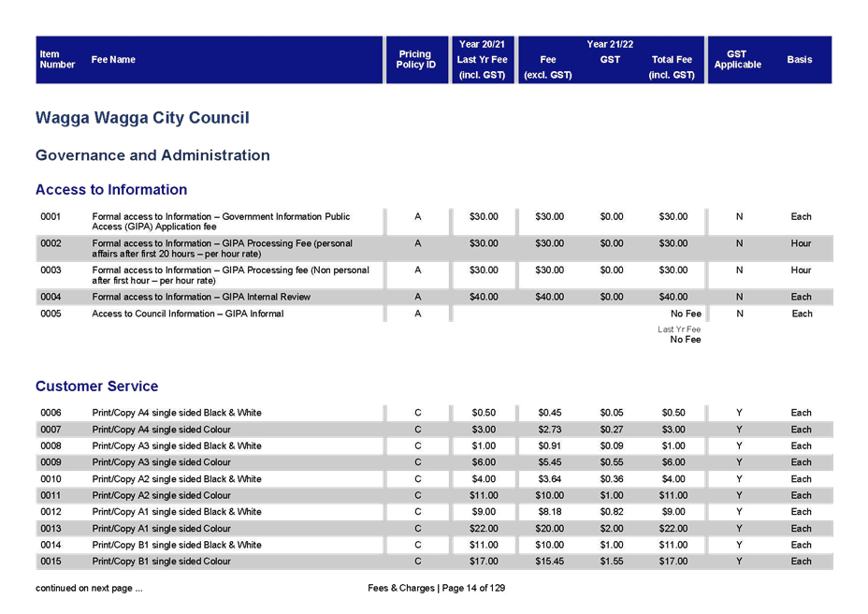Click the 'N' GST flag for item 0001

[x=739, y=216]
